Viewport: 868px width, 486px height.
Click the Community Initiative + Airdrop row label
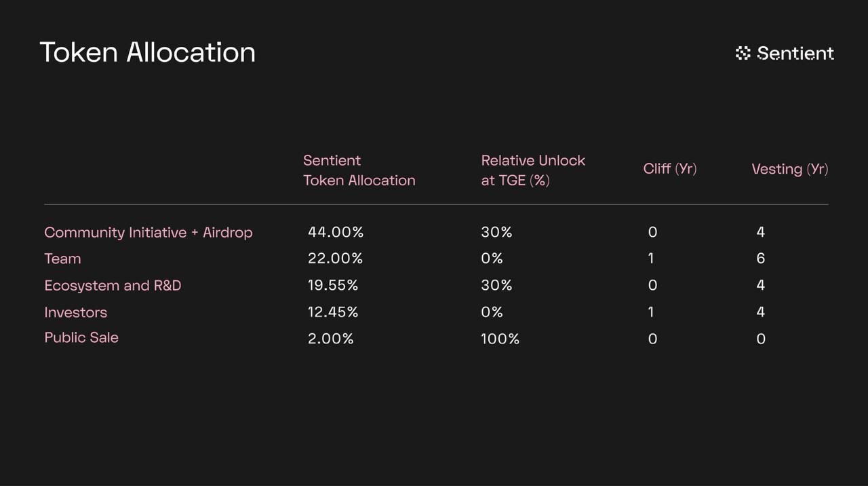click(x=148, y=232)
